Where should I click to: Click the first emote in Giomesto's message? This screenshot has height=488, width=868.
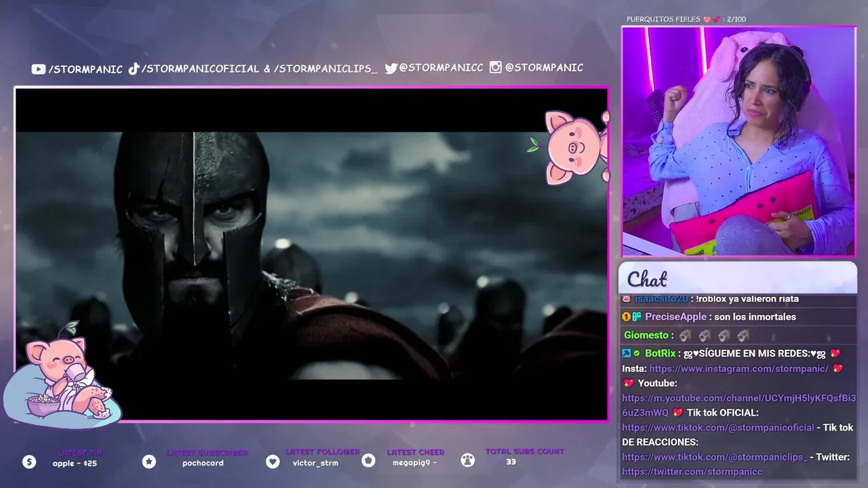coord(685,335)
